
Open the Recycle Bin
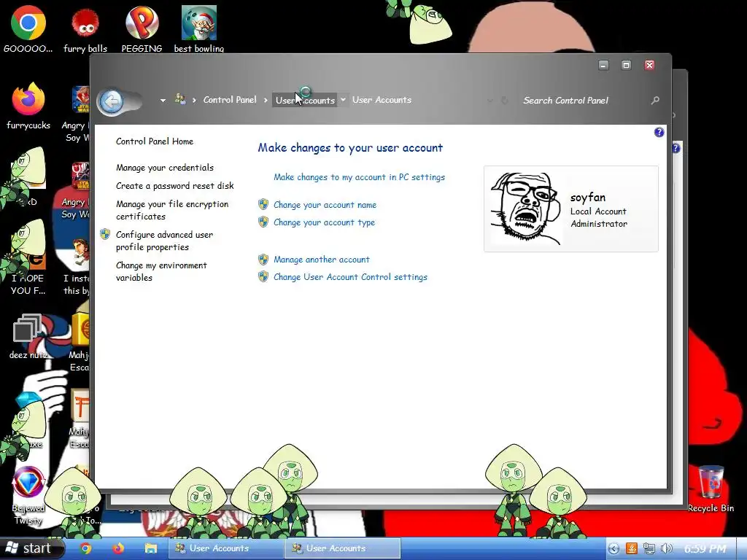pyautogui.click(x=711, y=489)
